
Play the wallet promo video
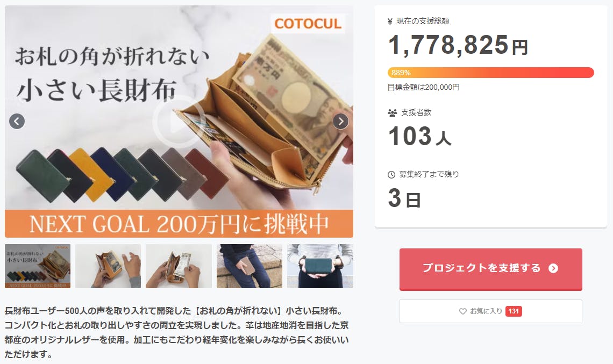[x=179, y=122]
